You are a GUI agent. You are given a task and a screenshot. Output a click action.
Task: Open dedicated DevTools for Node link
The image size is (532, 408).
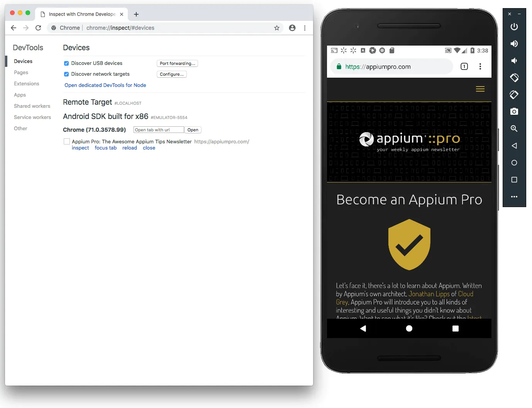point(105,85)
